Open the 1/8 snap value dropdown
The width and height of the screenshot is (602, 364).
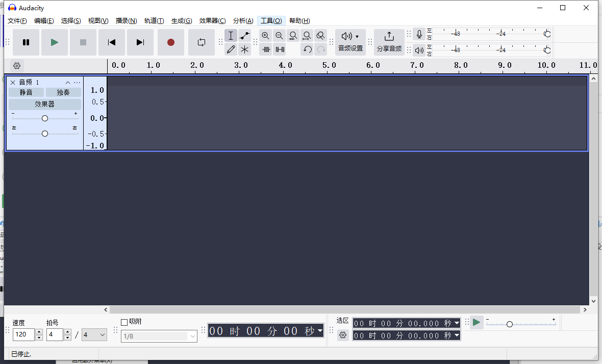[159, 336]
